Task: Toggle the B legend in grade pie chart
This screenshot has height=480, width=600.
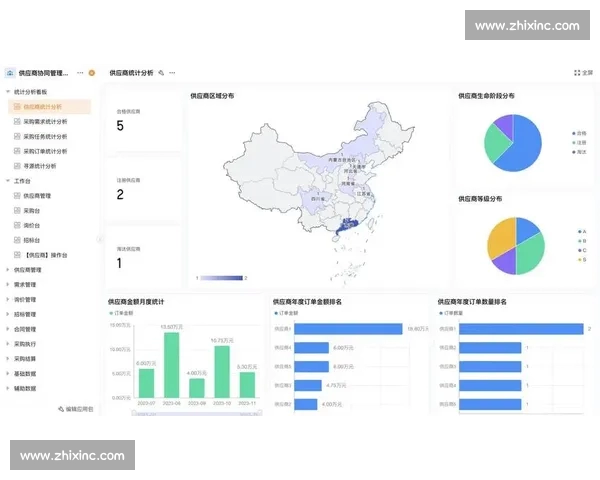Action: 582,241
